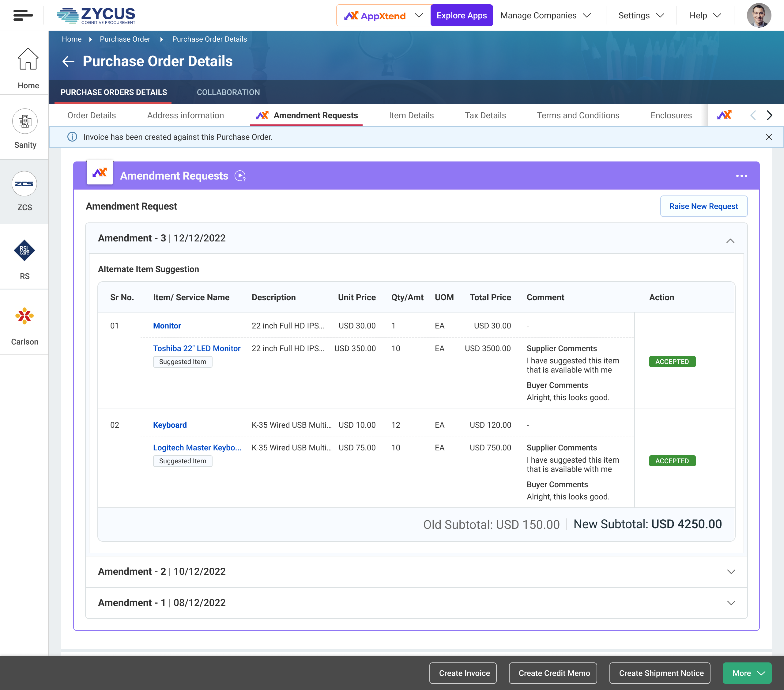784x690 pixels.
Task: Open the Item Details tab
Action: coord(411,116)
